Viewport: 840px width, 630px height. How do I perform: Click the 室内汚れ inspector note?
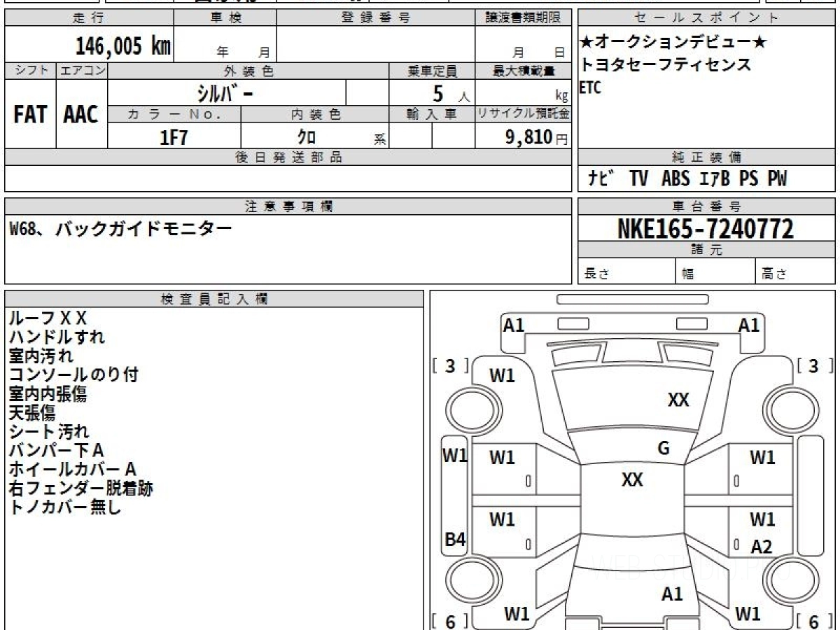coord(41,356)
